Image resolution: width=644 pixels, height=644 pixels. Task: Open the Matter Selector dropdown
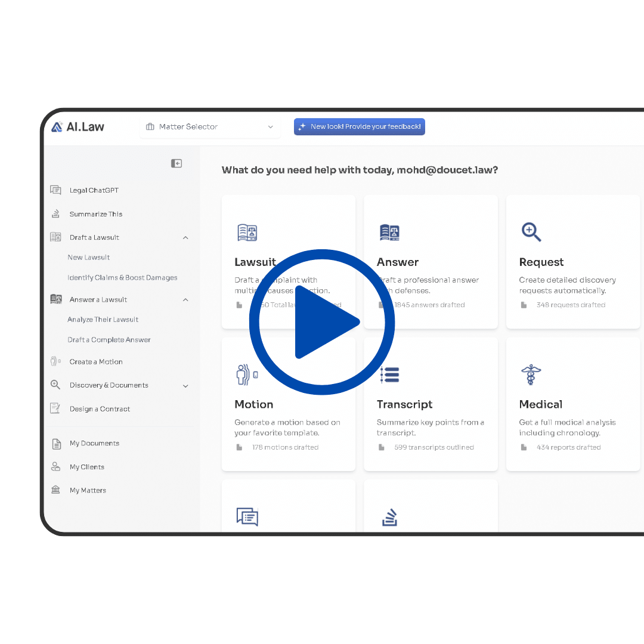pyautogui.click(x=210, y=126)
